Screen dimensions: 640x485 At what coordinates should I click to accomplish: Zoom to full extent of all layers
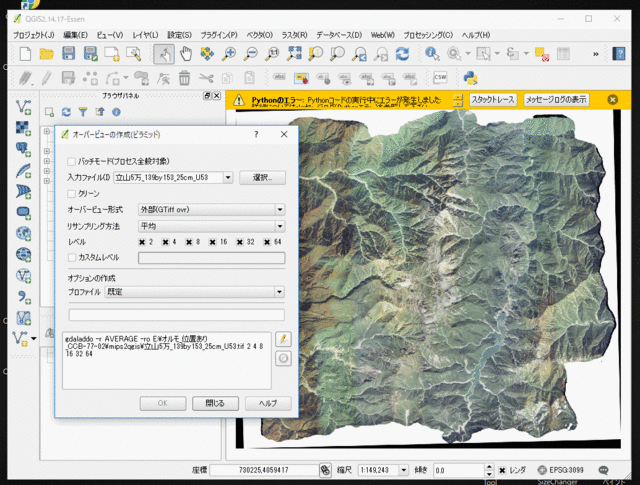click(294, 54)
